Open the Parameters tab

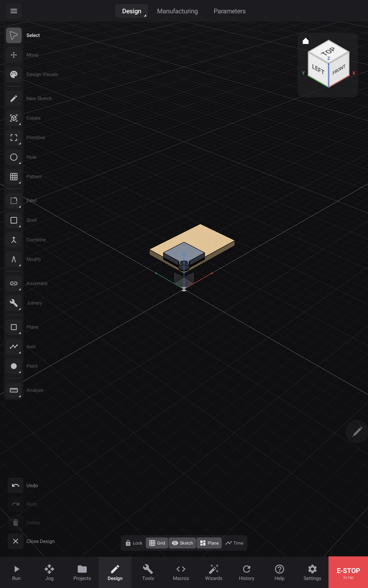tap(230, 11)
